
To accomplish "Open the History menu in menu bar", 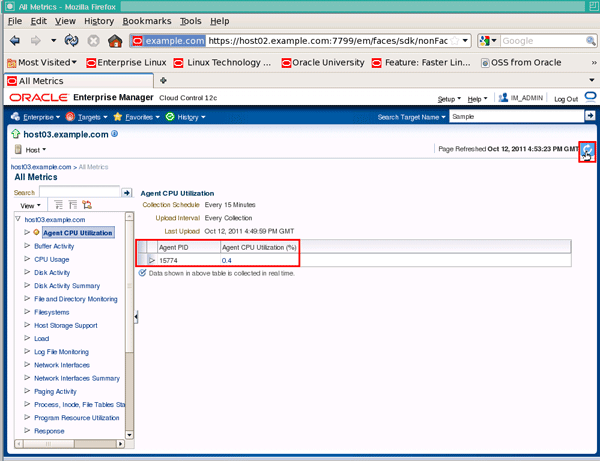I will pos(99,21).
